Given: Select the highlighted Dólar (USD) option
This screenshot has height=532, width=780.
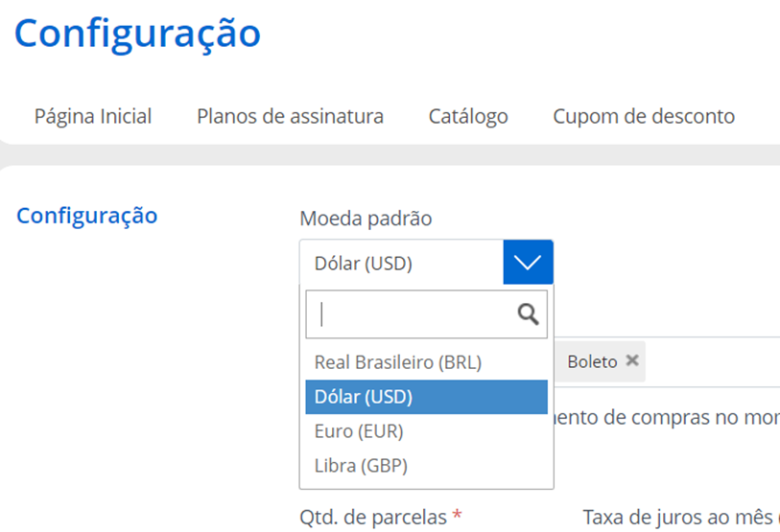Looking at the screenshot, I should click(425, 397).
